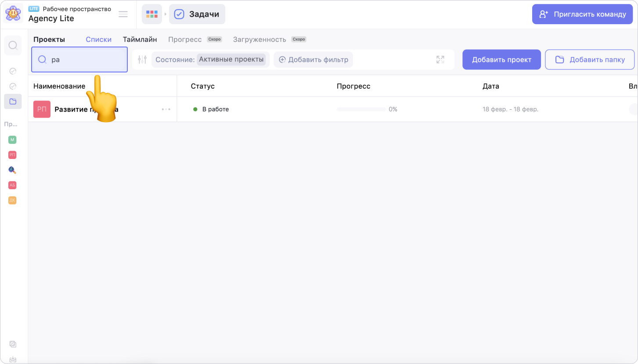Click the РП avatar of Развитие project
The image size is (638, 364).
click(42, 109)
